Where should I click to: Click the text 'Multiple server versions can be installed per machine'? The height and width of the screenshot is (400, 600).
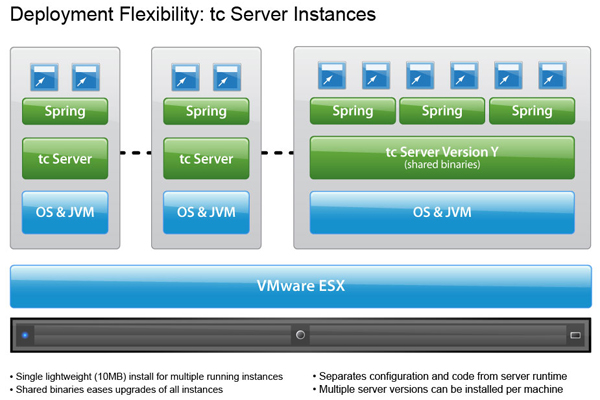(x=441, y=389)
